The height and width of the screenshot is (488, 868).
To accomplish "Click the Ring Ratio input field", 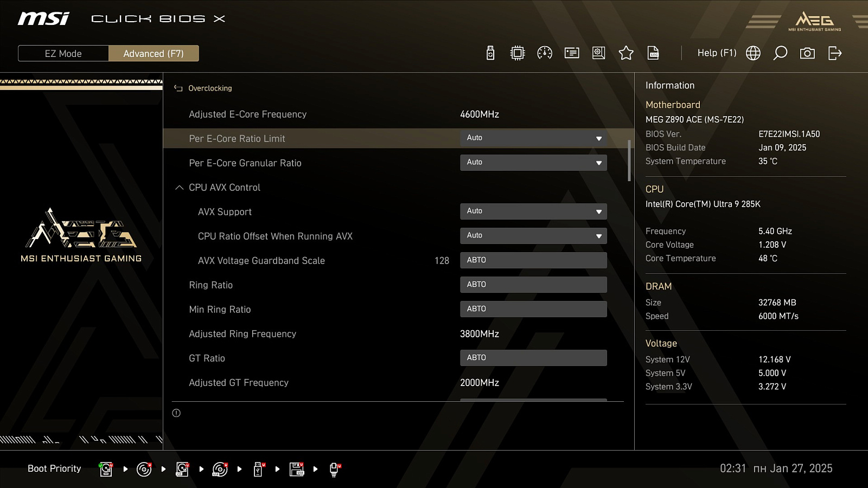I will (533, 285).
